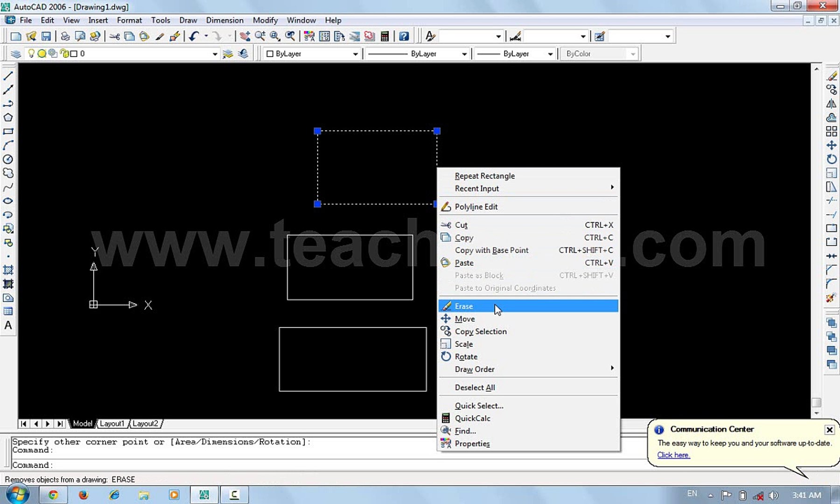840x504 pixels.
Task: Switch to the Layout1 tab
Action: click(112, 423)
